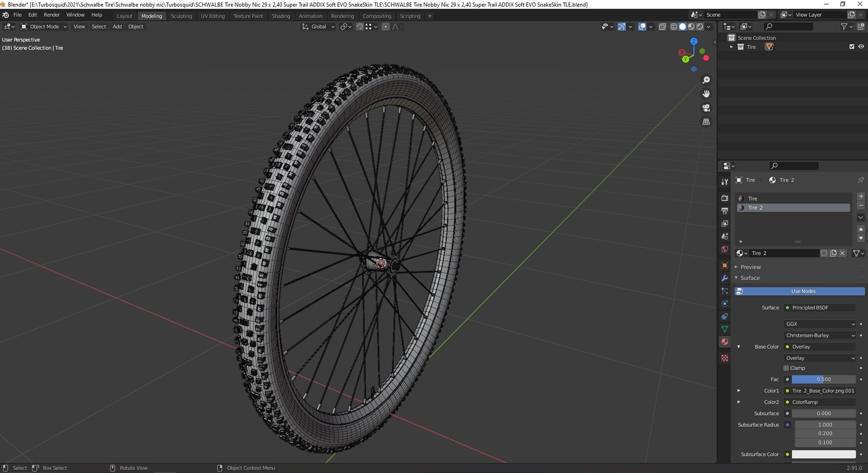868x473 pixels.
Task: Open Christensen-Burley subsurface method dropdown
Action: [x=820, y=335]
